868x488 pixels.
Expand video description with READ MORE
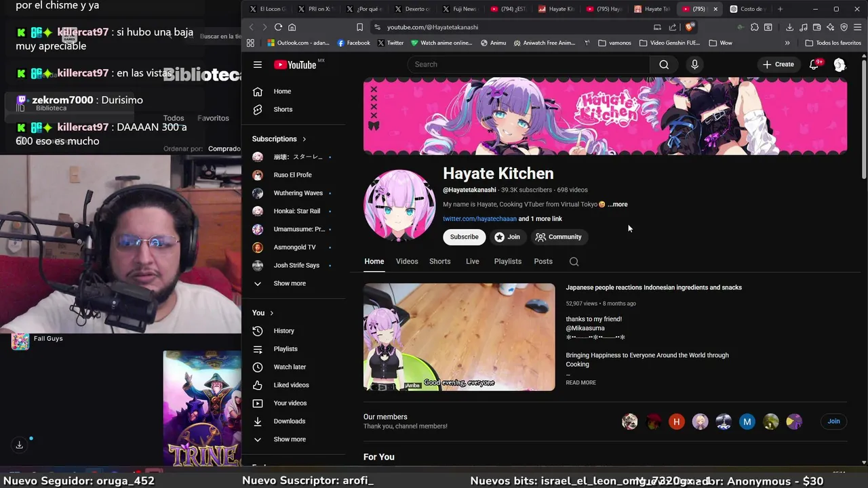pos(580,383)
